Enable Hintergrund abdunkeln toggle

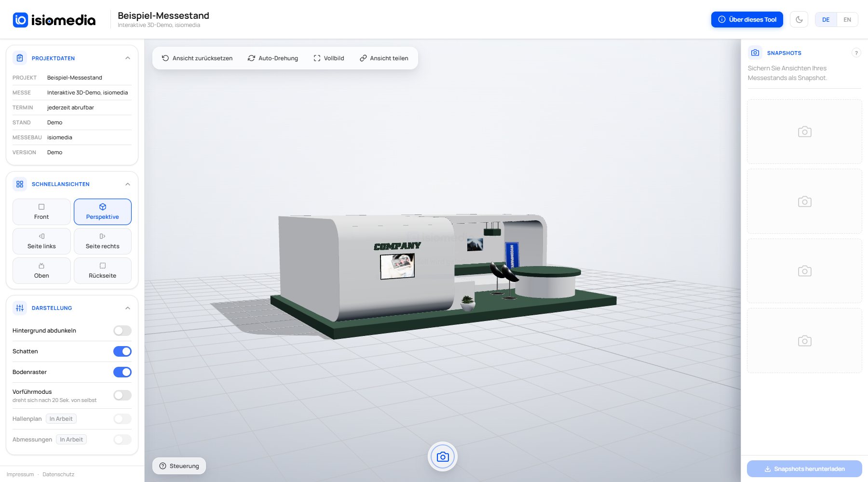click(122, 331)
